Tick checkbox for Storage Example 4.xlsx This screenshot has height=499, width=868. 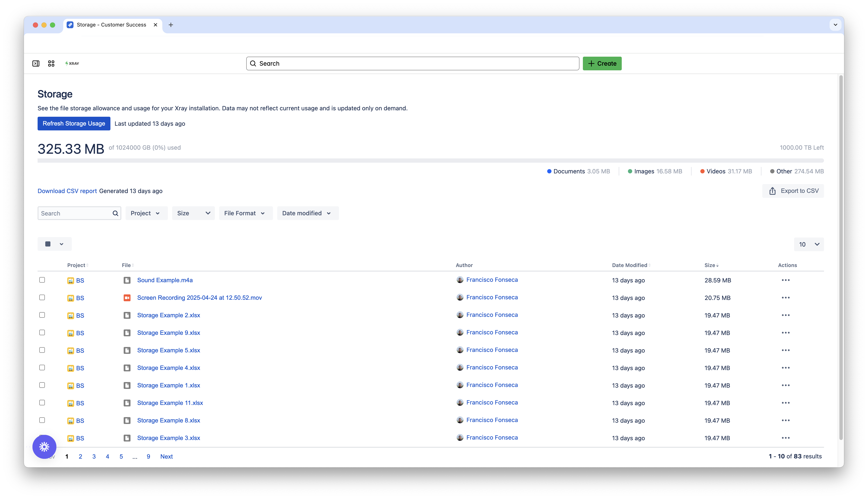[x=42, y=367]
